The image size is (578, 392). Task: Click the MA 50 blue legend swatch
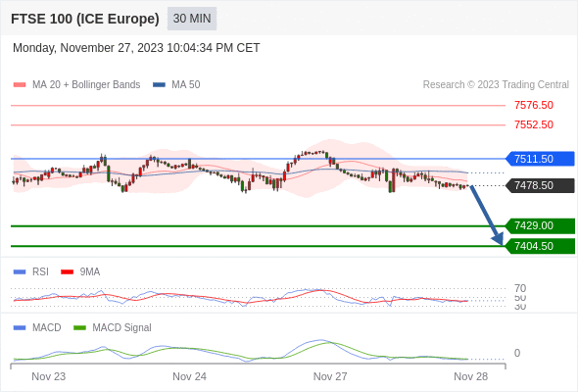point(159,85)
